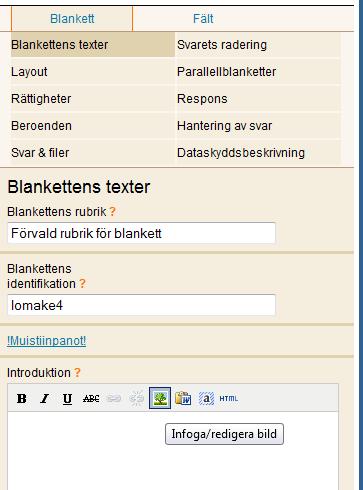Open the Dataskyddsbeskrivning section
The image size is (363, 490).
(x=258, y=153)
